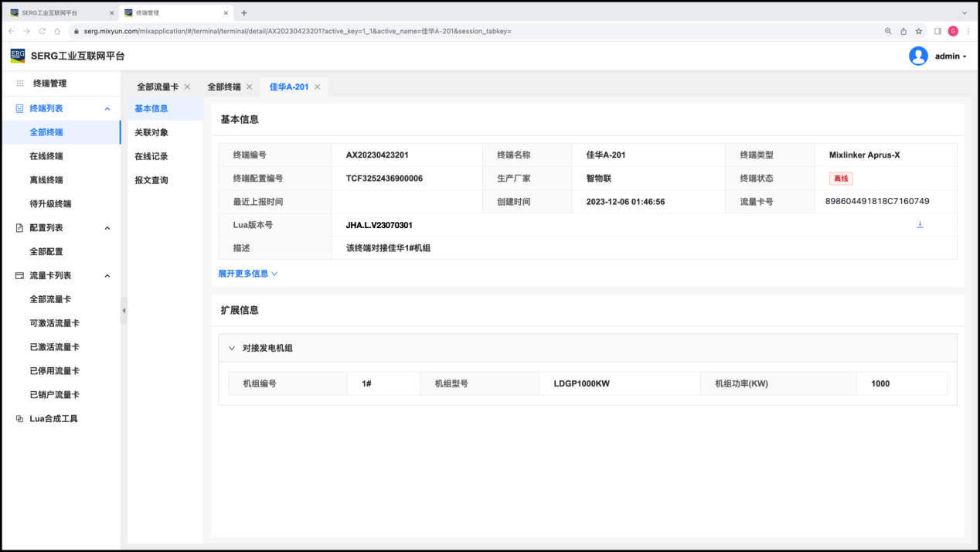The width and height of the screenshot is (980, 552).
Task: Click the Lua version download icon
Action: pos(920,225)
